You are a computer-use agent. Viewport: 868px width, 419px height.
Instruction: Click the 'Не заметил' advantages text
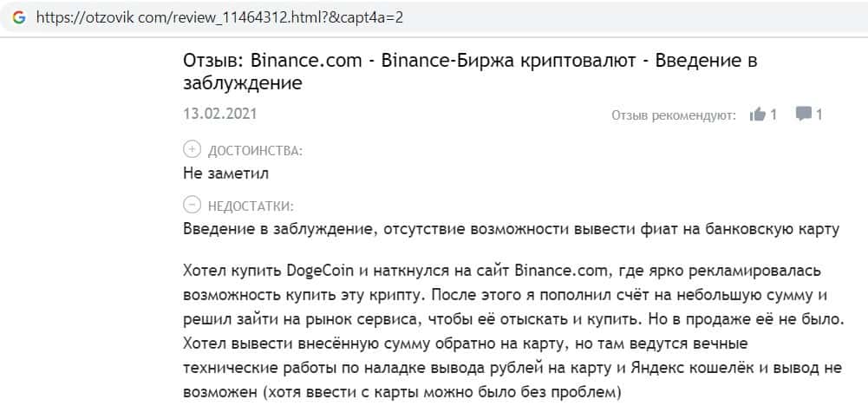tap(226, 173)
